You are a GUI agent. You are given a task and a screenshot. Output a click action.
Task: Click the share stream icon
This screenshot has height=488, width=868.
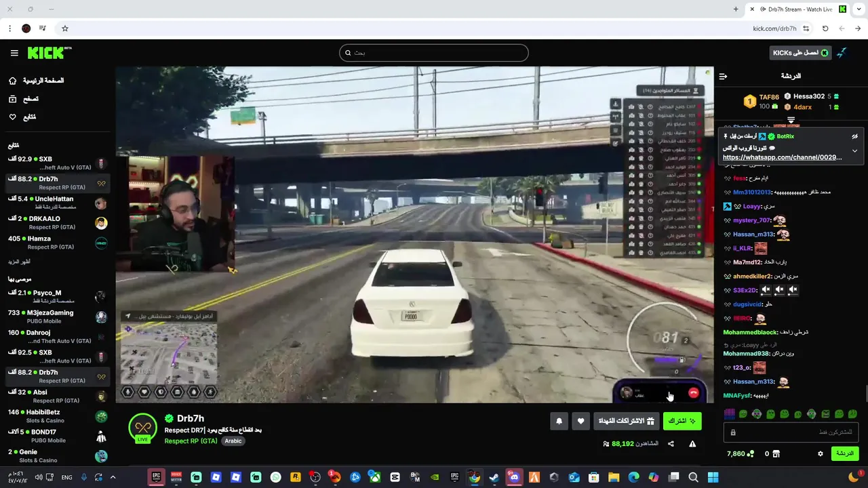pyautogui.click(x=671, y=444)
